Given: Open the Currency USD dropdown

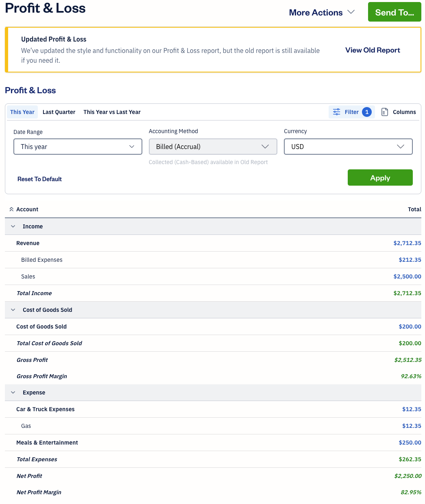Looking at the screenshot, I should [x=348, y=147].
